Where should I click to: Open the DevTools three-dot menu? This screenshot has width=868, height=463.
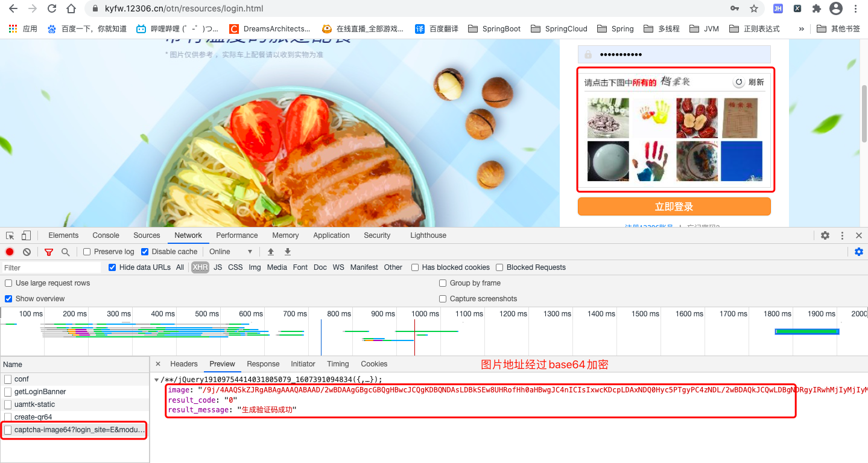click(x=841, y=235)
